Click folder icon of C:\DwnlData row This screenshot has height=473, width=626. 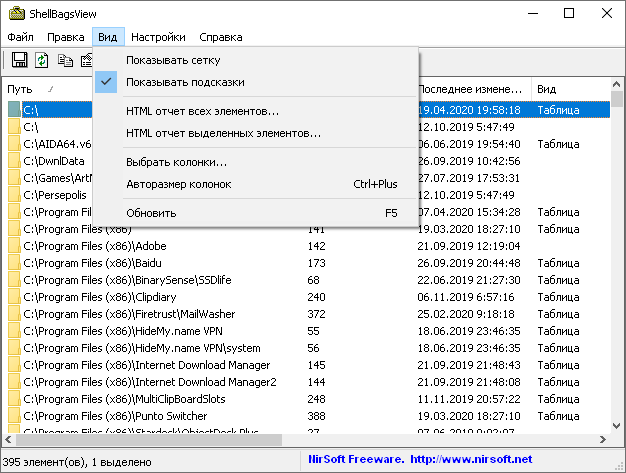point(14,161)
